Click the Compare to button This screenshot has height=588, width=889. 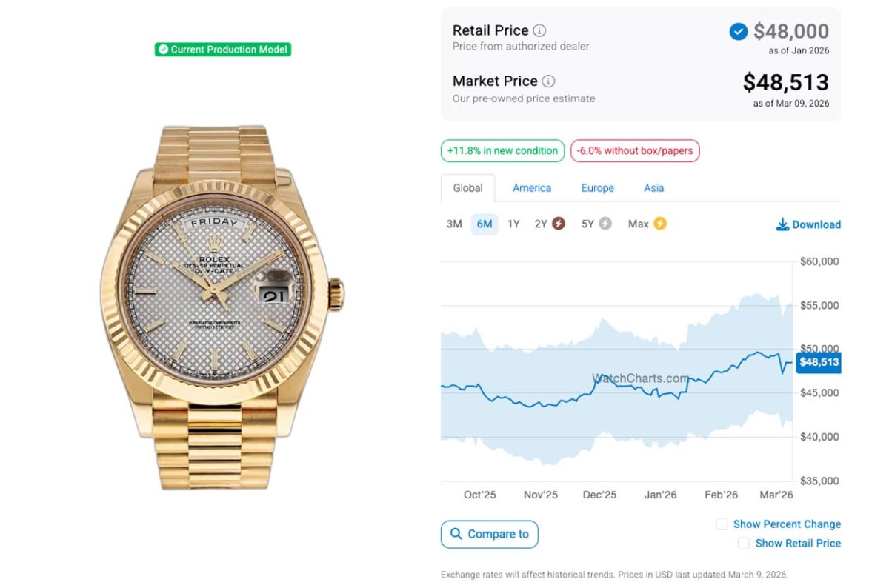click(490, 534)
